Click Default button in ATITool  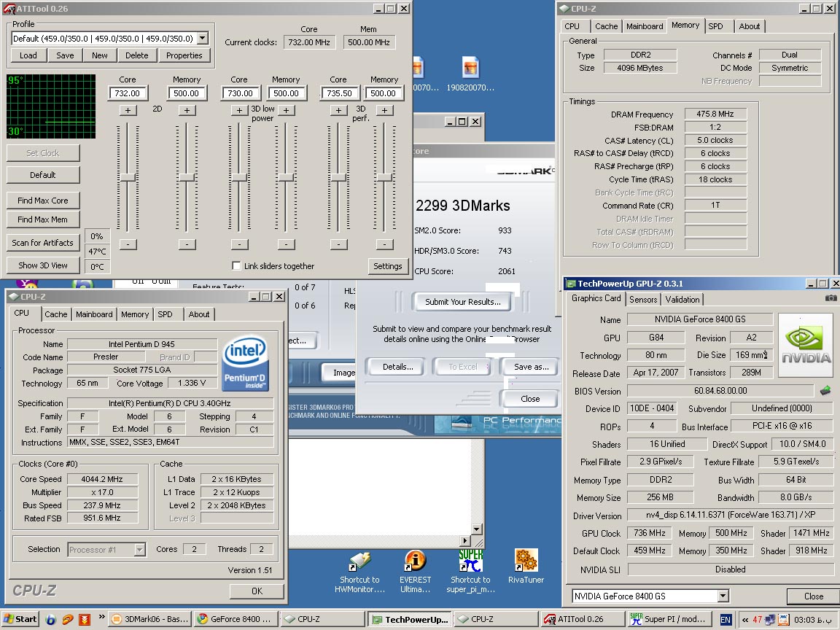[43, 175]
